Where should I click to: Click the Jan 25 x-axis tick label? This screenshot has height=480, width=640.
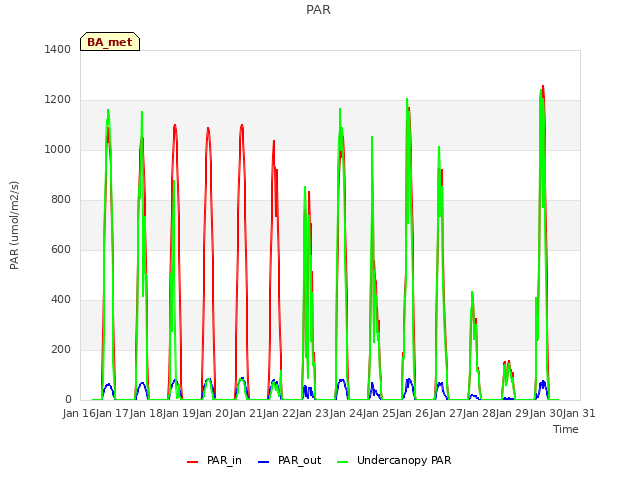click(x=379, y=413)
